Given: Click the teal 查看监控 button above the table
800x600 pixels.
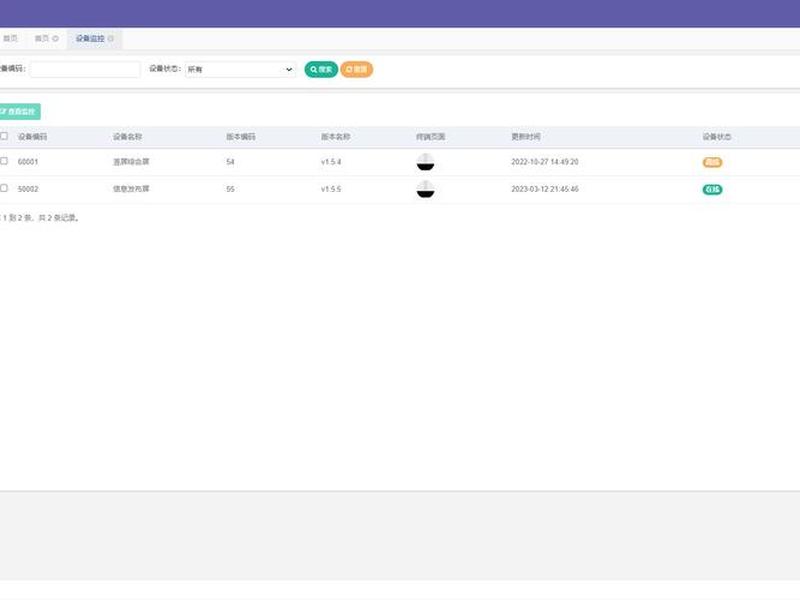Looking at the screenshot, I should pos(19,111).
